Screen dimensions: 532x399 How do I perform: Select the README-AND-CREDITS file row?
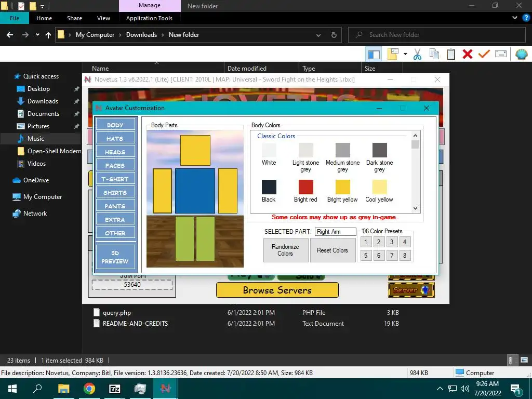pyautogui.click(x=246, y=323)
